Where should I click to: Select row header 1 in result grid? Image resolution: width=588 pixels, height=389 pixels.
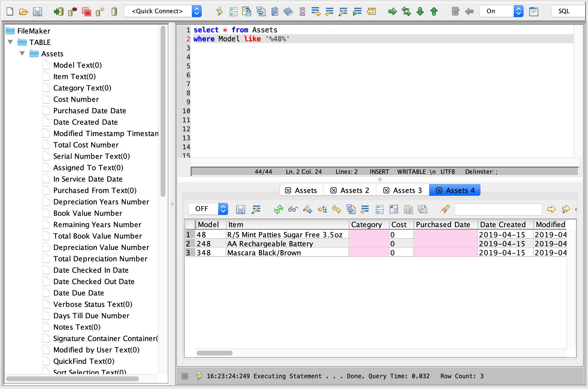click(x=190, y=235)
